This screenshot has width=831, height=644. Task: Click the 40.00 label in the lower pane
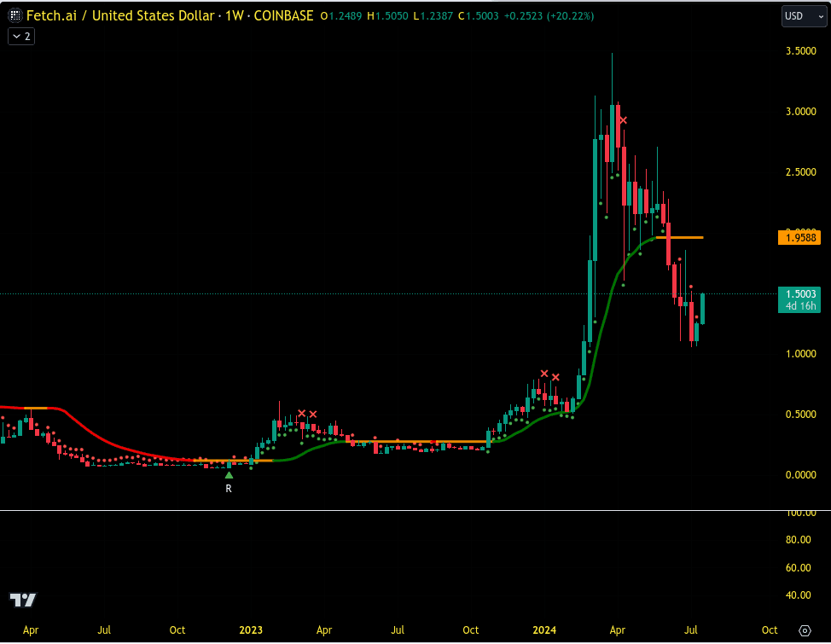coord(798,595)
